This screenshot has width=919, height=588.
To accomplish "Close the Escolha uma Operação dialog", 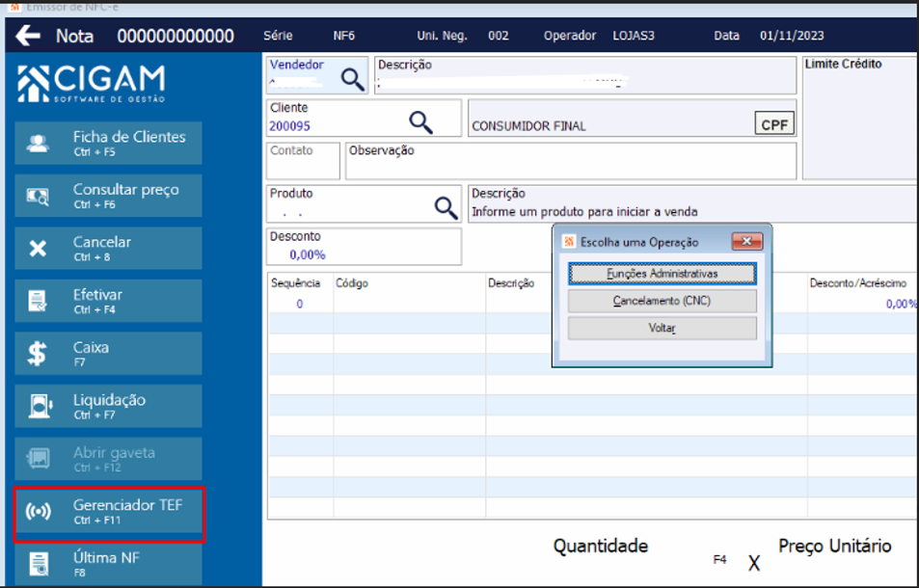I will [x=747, y=241].
